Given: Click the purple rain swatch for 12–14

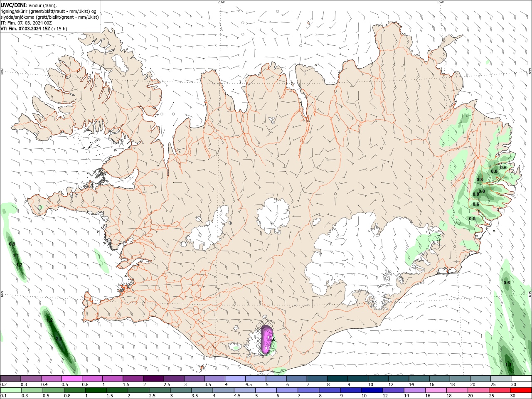Looking at the screenshot, I should coord(393,390).
